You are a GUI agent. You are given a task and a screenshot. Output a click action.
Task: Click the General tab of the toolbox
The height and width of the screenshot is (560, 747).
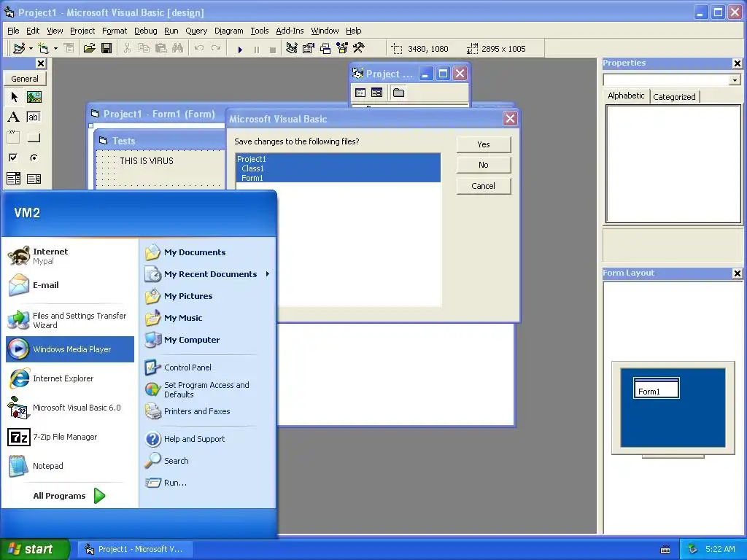pos(25,79)
